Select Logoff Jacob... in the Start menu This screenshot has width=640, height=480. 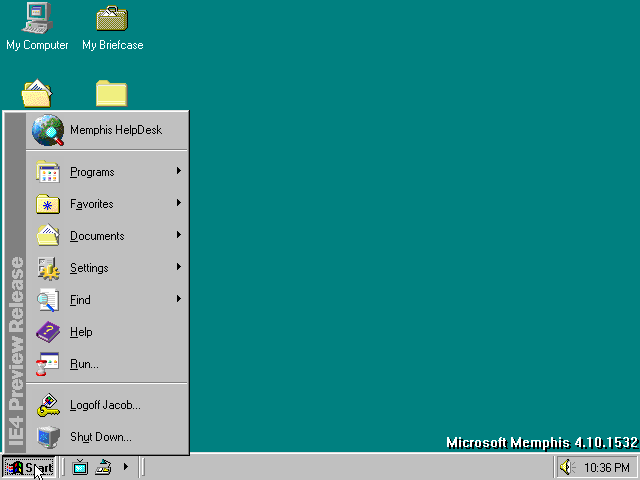pos(107,405)
